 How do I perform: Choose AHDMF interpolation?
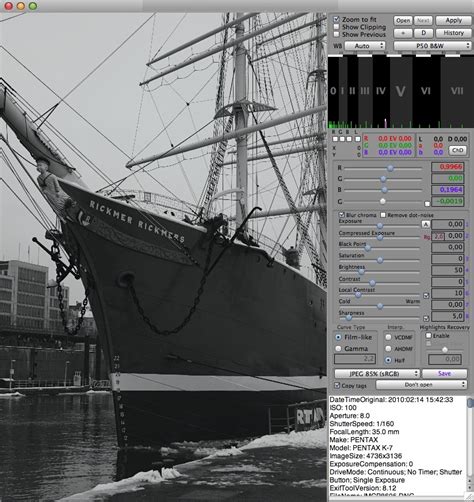pos(388,349)
